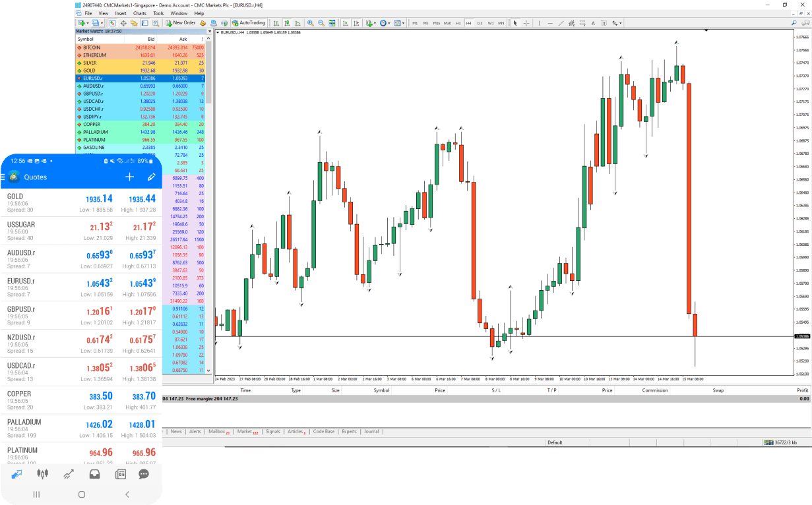
Task: Click the New Order toolbar button
Action: (x=181, y=23)
